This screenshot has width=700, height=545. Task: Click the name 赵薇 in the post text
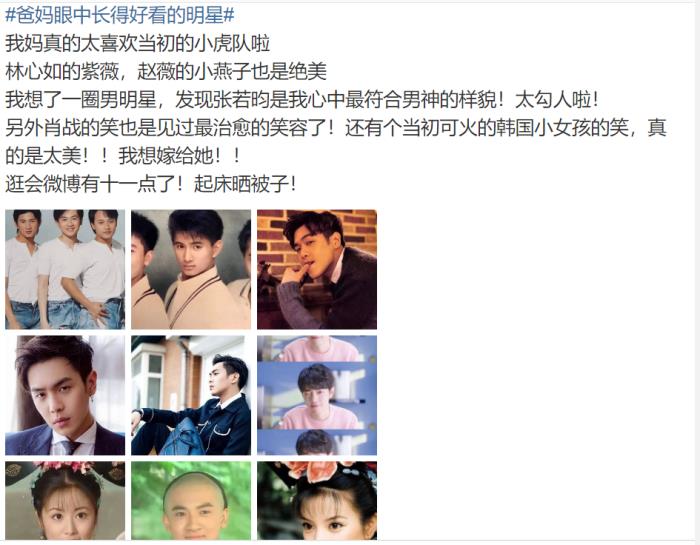click(157, 71)
